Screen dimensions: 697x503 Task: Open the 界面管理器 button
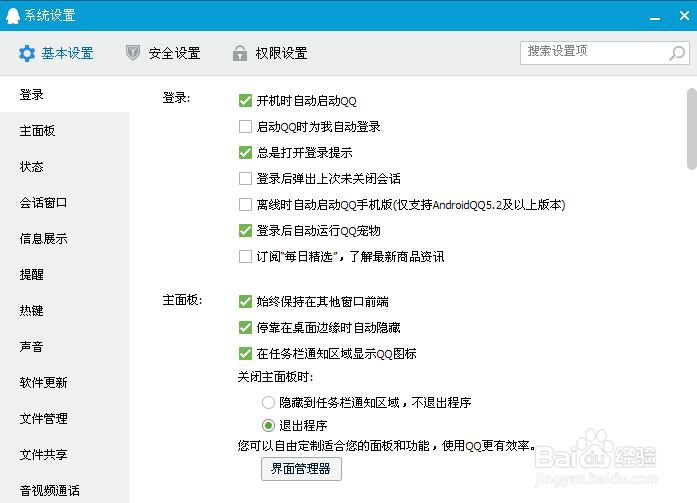301,469
